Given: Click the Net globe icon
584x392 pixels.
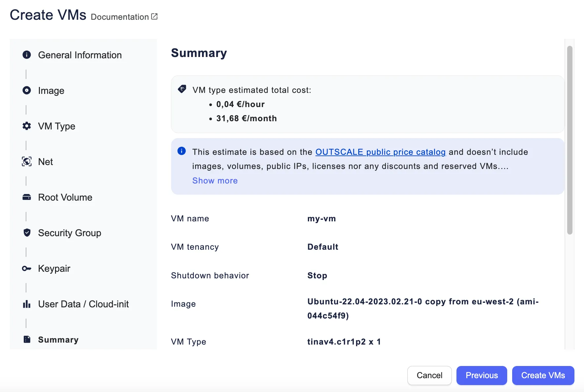Looking at the screenshot, I should point(27,161).
